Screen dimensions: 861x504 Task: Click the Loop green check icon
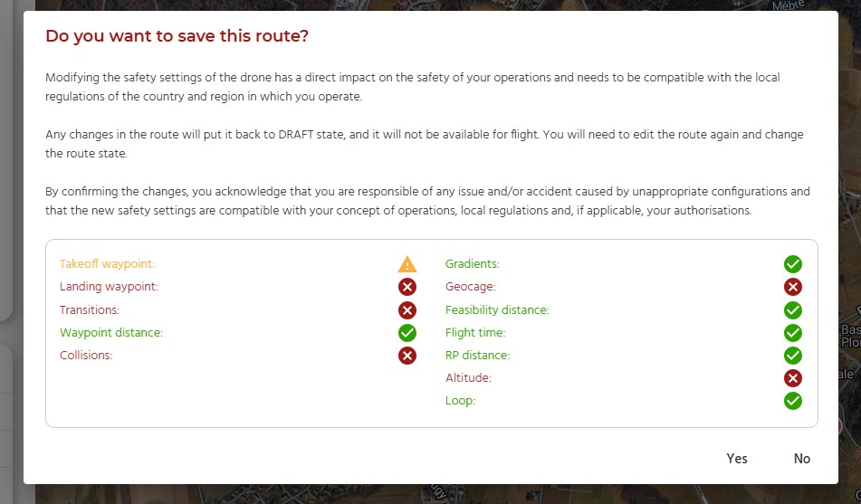pyautogui.click(x=792, y=401)
